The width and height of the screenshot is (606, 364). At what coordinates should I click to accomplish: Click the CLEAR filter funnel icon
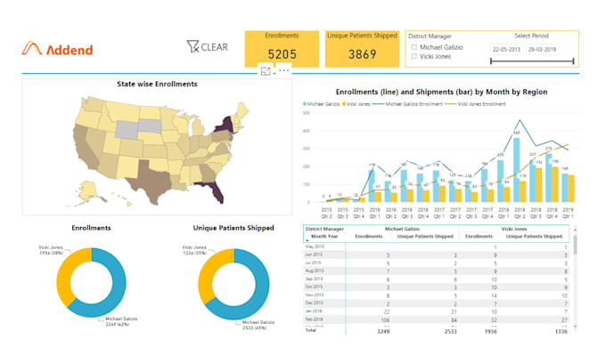192,46
